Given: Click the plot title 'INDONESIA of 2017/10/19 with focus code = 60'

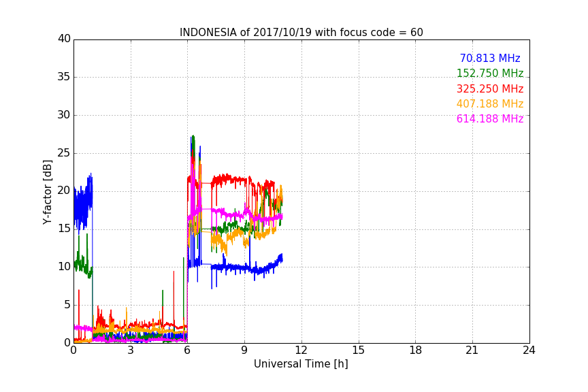Looking at the screenshot, I should [301, 33].
